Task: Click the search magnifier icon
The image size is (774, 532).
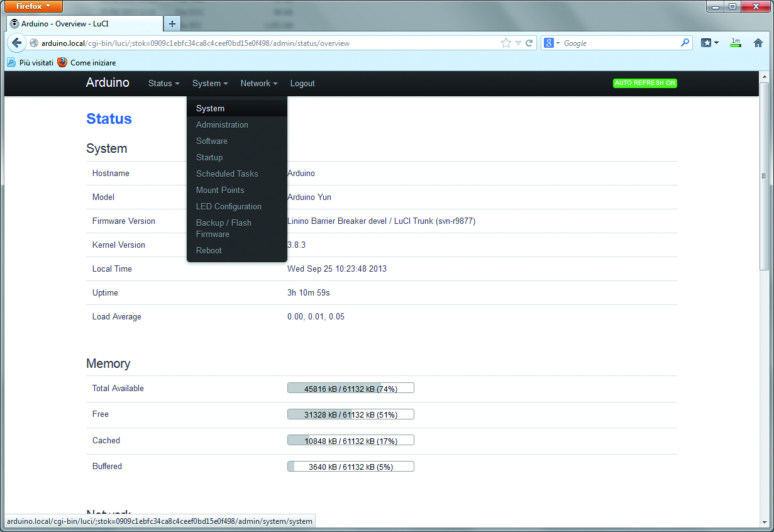Action: pos(685,43)
